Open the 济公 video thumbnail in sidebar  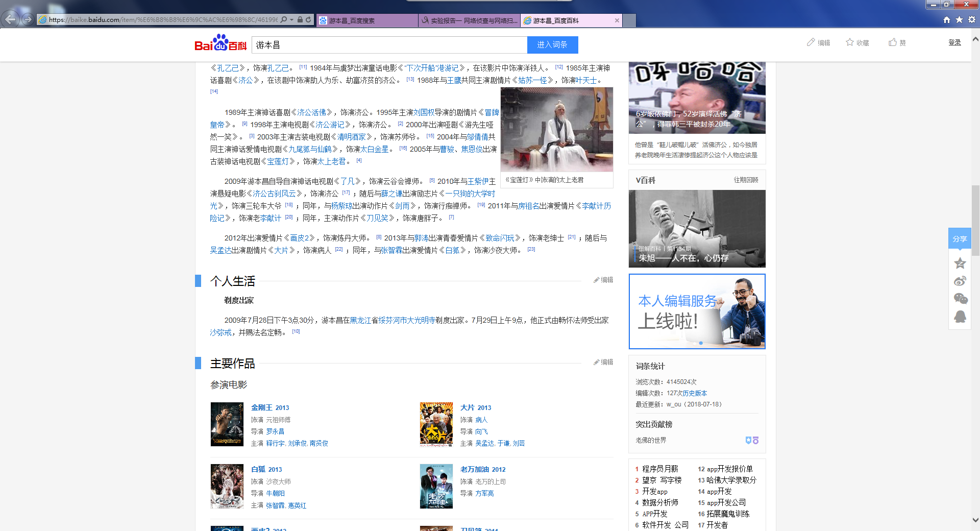point(697,98)
